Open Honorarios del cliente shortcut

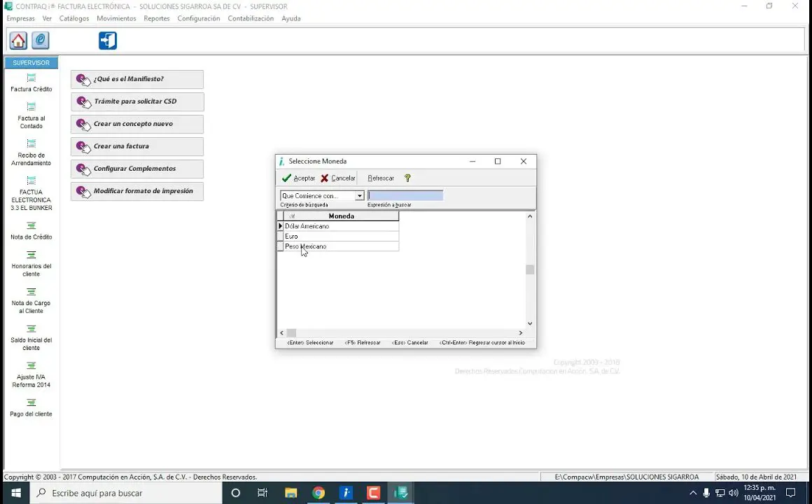click(31, 264)
